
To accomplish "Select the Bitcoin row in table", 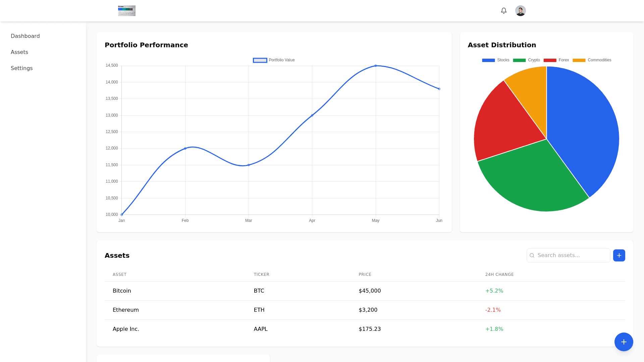I will pos(122,291).
